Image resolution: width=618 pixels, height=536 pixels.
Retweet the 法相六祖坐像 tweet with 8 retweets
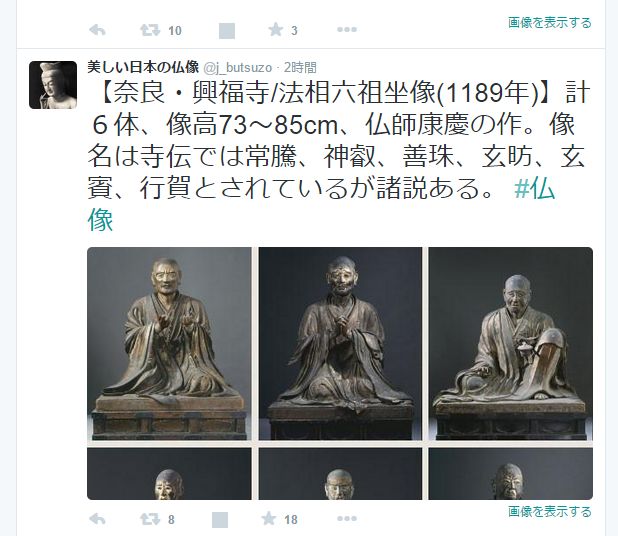pos(150,519)
